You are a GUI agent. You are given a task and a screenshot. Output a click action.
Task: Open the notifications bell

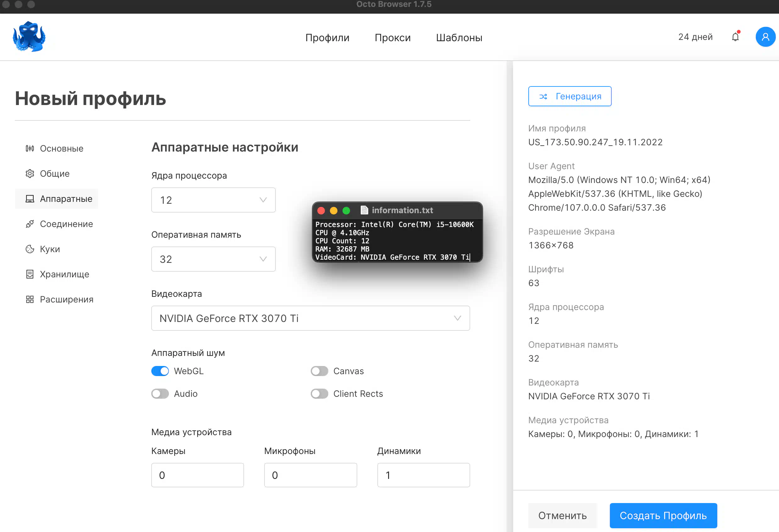tap(735, 36)
